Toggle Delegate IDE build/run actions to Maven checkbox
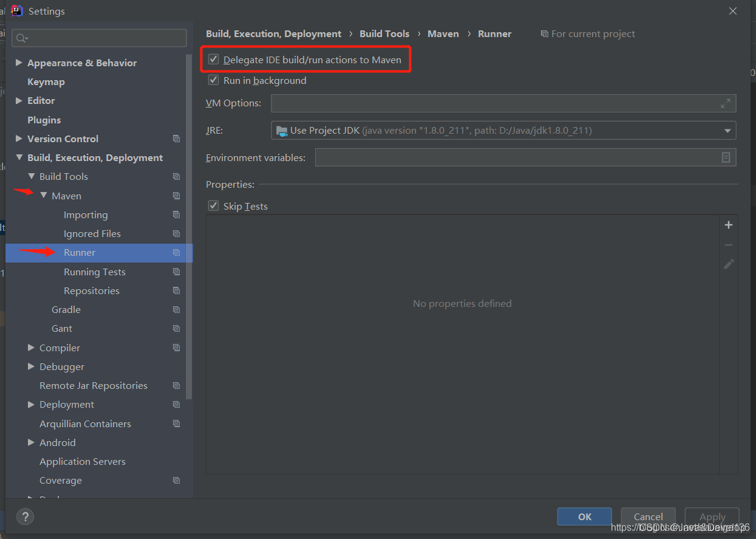This screenshot has width=756, height=539. point(213,60)
